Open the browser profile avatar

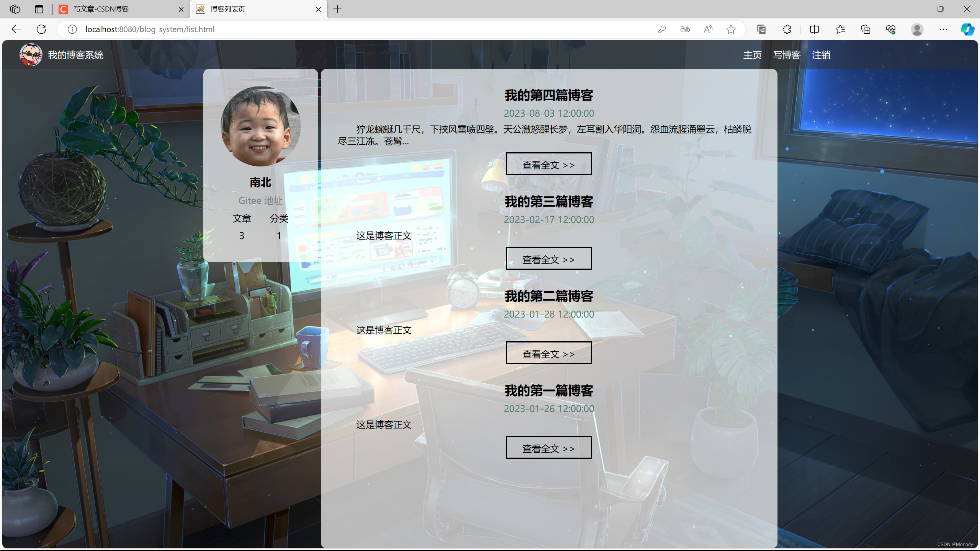(917, 29)
